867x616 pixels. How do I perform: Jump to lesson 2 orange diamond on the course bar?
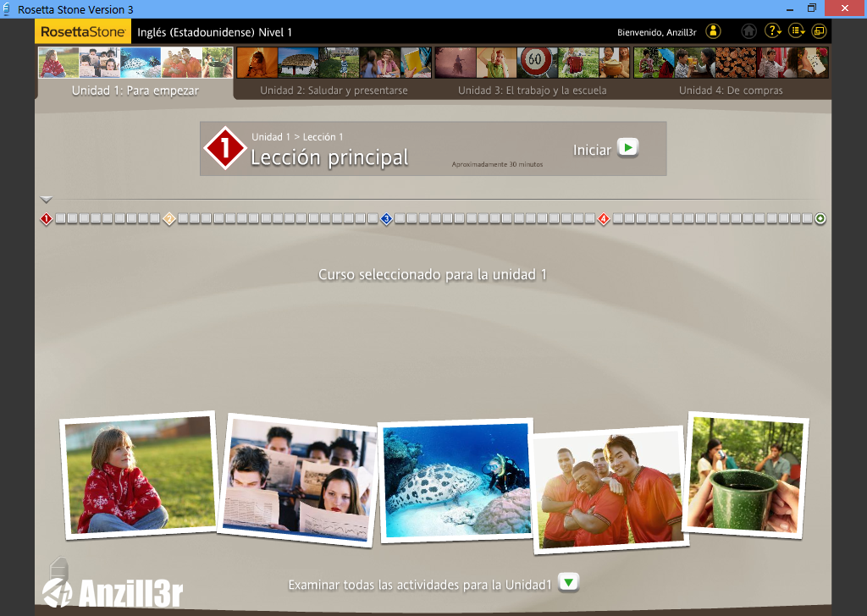click(169, 219)
